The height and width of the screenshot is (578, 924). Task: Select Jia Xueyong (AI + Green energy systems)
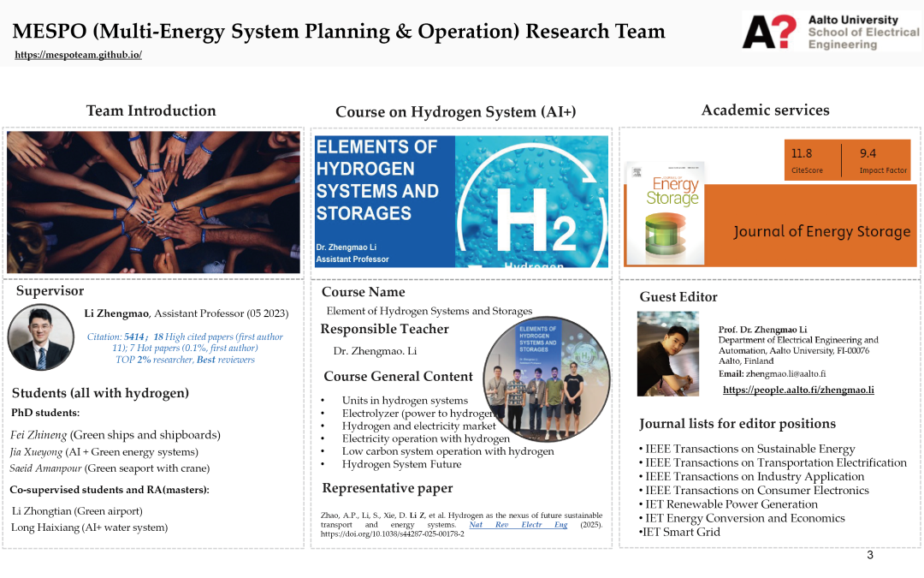104,452
